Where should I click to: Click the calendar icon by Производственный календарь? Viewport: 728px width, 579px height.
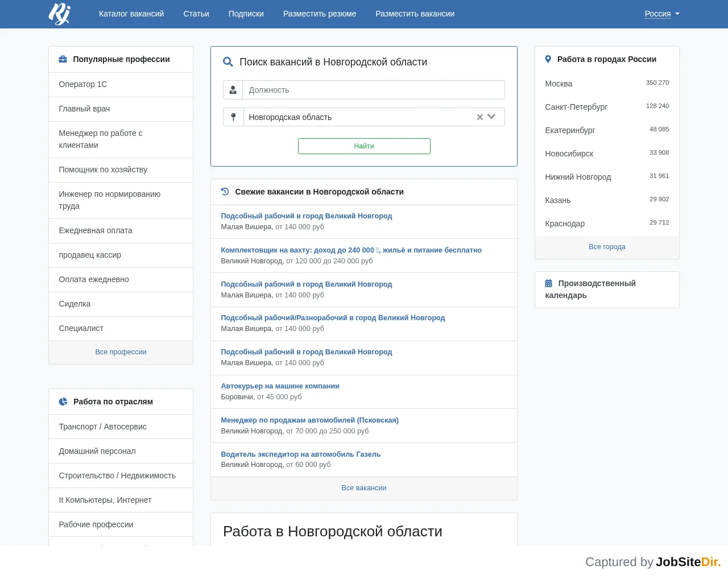(549, 283)
